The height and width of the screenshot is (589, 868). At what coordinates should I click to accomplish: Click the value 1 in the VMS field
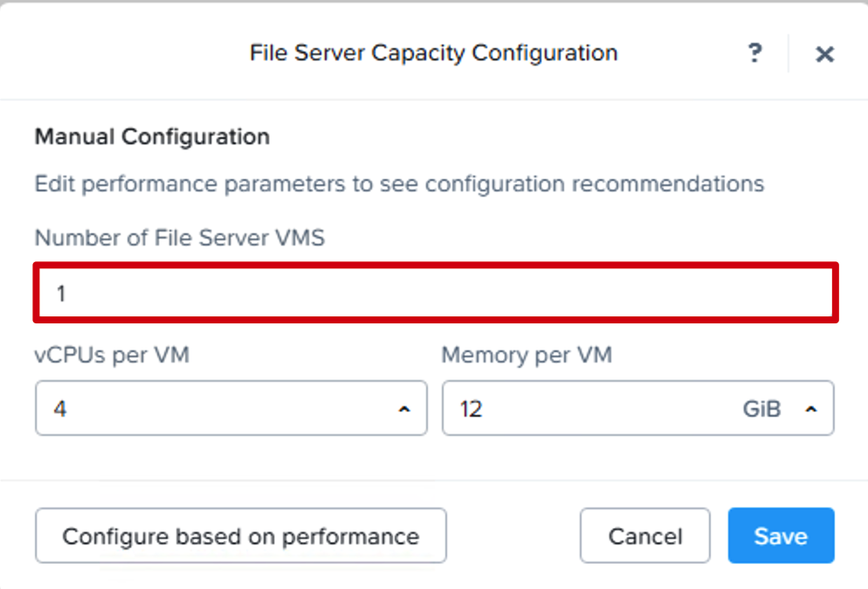(61, 293)
